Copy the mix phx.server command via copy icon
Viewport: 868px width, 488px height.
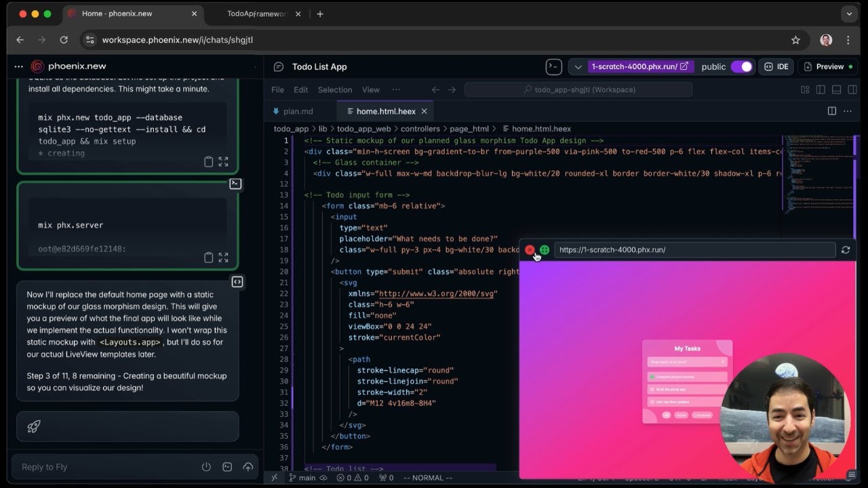coord(209,258)
